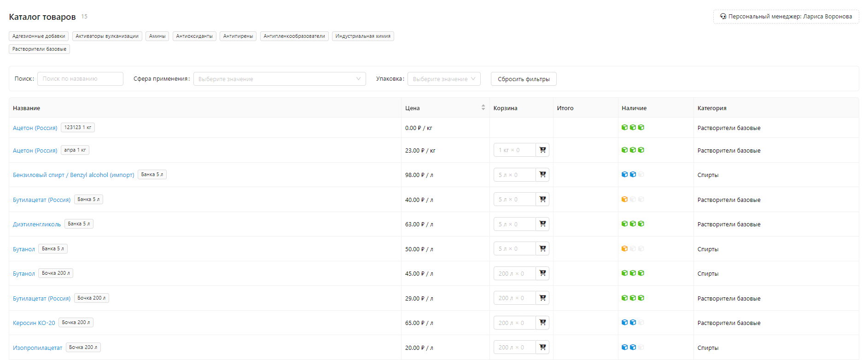868x360 pixels.
Task: Click quantity field for Бутилацетат Банка 5 л
Action: tap(514, 200)
